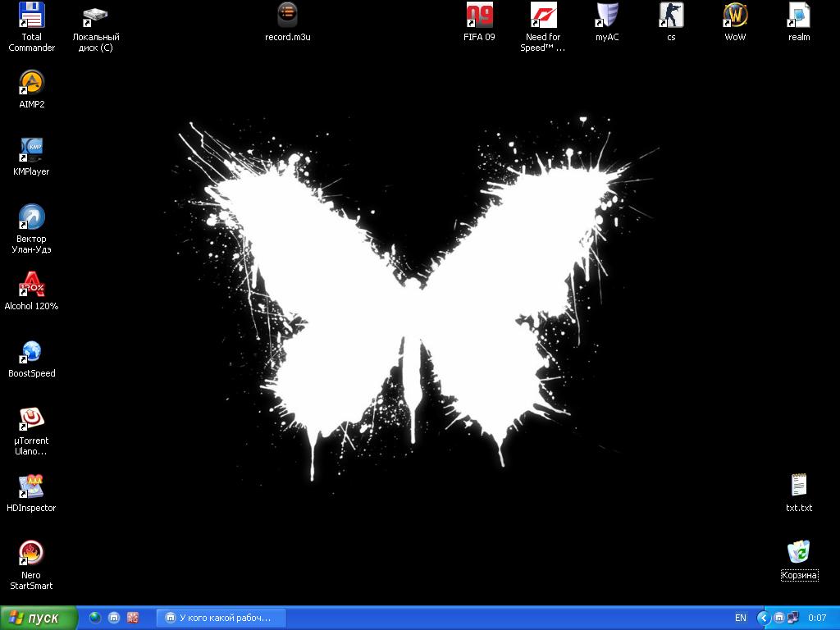Expand hidden system tray icons arrow
Viewport: 840px width, 630px height.
pos(763,618)
